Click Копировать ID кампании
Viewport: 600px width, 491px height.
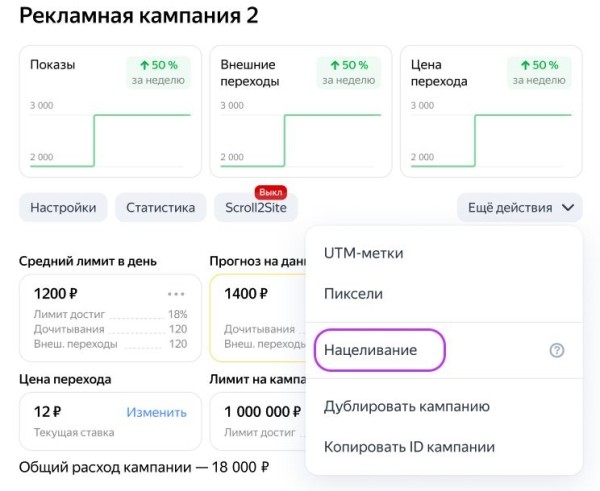pyautogui.click(x=409, y=447)
